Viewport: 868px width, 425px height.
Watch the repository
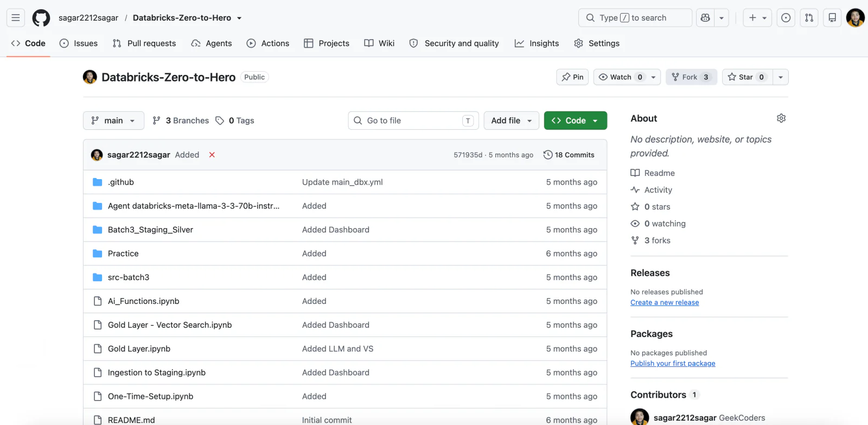coord(620,77)
